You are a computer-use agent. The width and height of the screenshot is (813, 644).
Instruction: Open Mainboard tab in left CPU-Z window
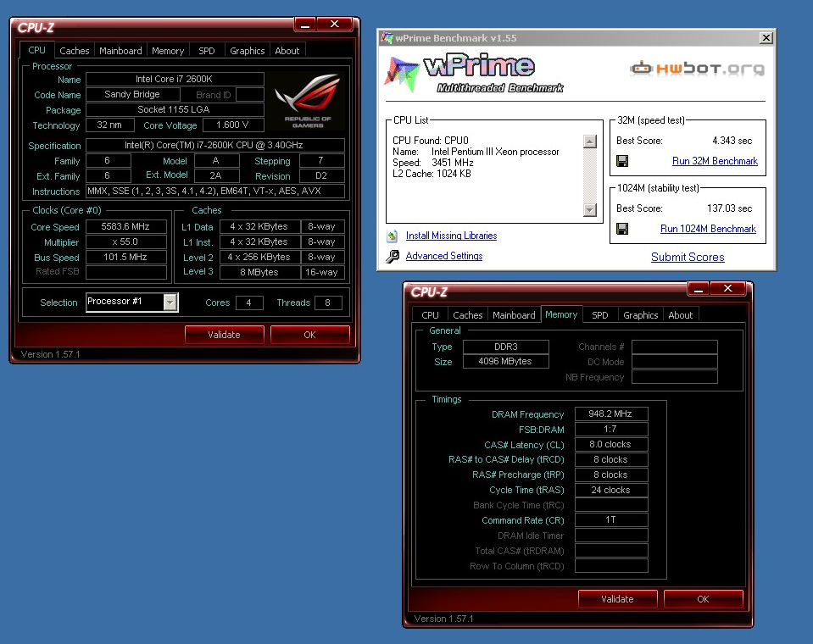120,51
